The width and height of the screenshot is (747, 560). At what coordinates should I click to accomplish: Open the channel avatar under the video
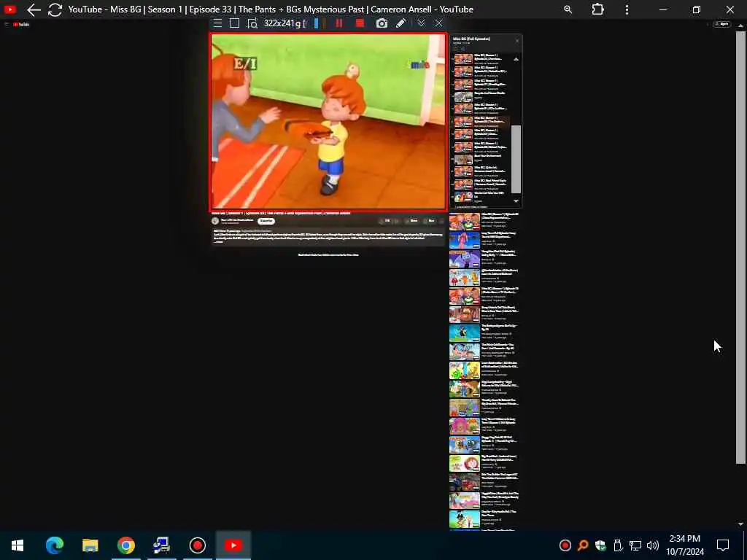click(x=215, y=221)
